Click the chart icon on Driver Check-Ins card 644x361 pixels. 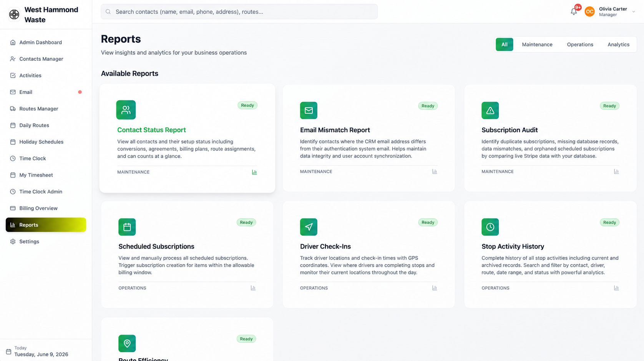[435, 288]
